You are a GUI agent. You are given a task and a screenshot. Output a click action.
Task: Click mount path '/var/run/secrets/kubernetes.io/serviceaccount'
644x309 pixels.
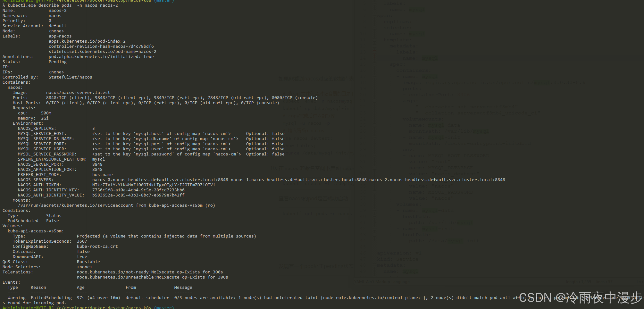tap(76, 205)
